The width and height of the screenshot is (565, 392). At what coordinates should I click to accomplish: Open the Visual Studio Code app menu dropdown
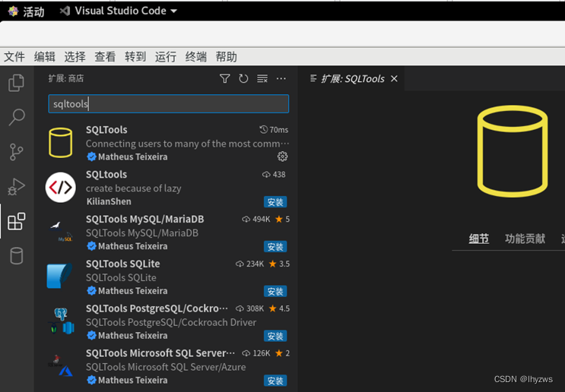(x=119, y=11)
